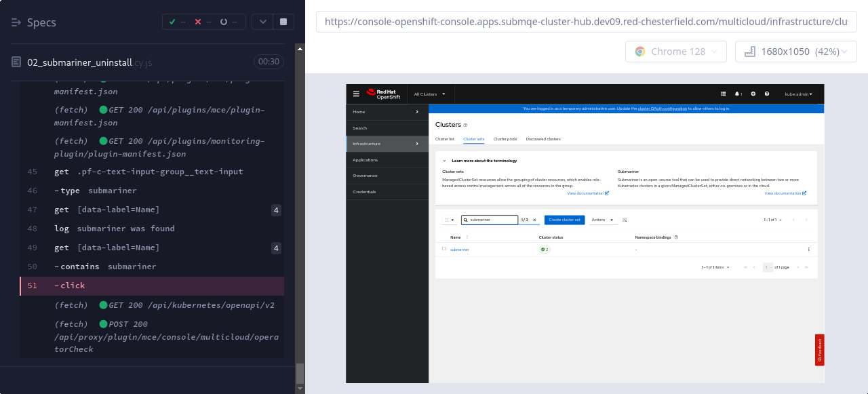Open the notifications bell

point(738,94)
